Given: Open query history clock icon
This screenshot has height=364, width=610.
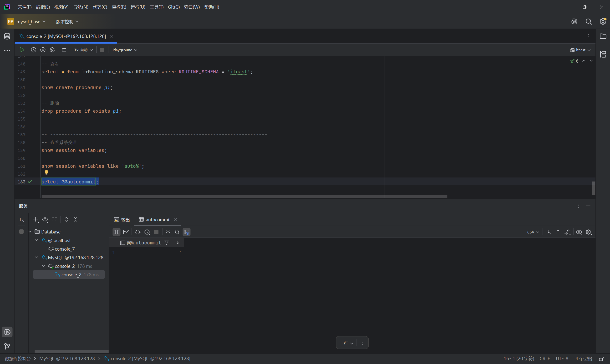Looking at the screenshot, I should [34, 50].
